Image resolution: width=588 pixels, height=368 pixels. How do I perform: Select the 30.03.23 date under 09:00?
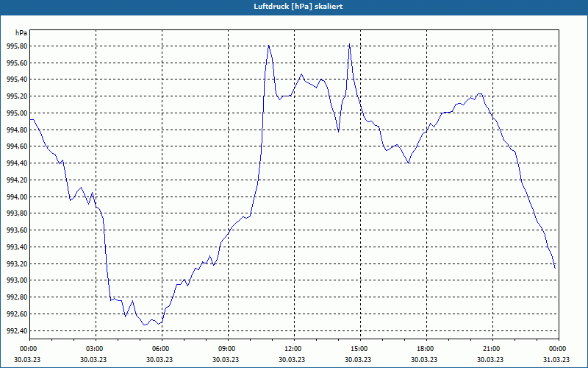click(x=226, y=359)
